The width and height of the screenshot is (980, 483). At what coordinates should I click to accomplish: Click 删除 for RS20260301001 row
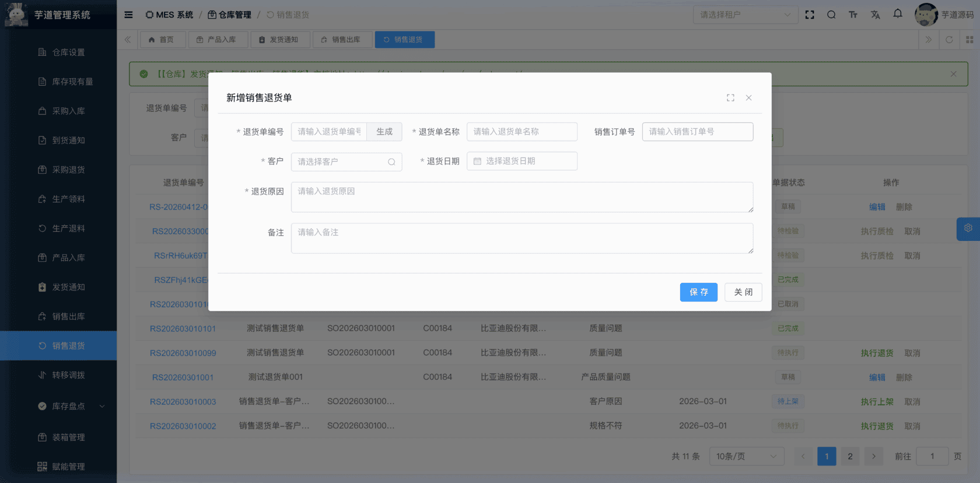coord(904,377)
